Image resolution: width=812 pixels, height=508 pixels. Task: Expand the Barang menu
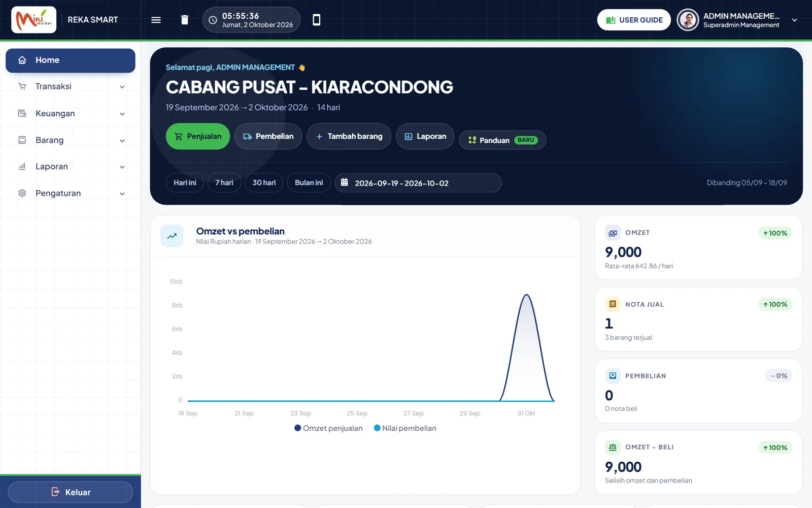71,140
